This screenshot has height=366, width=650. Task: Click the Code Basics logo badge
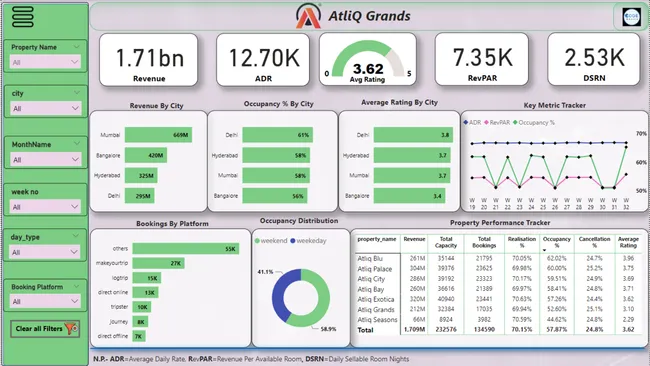click(631, 17)
